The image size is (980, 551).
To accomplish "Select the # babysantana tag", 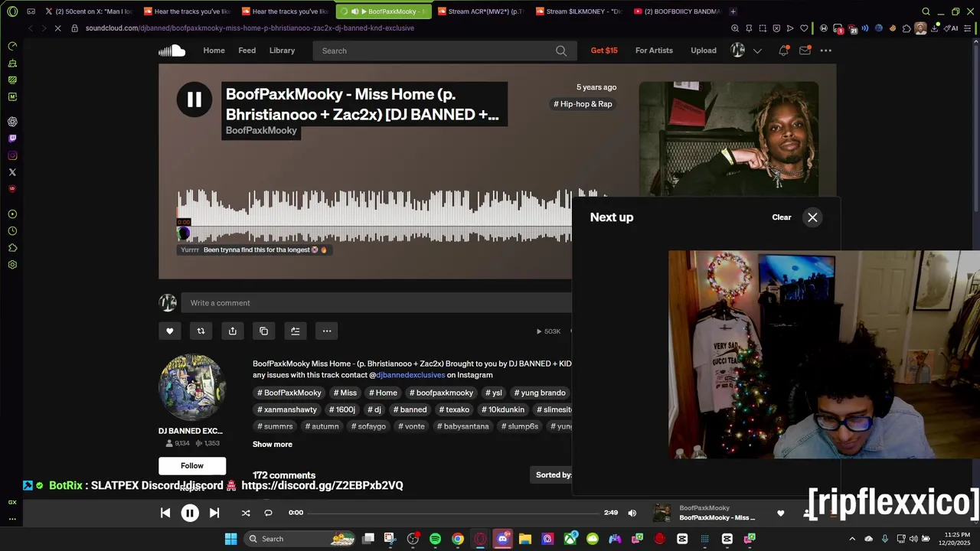I will [462, 426].
